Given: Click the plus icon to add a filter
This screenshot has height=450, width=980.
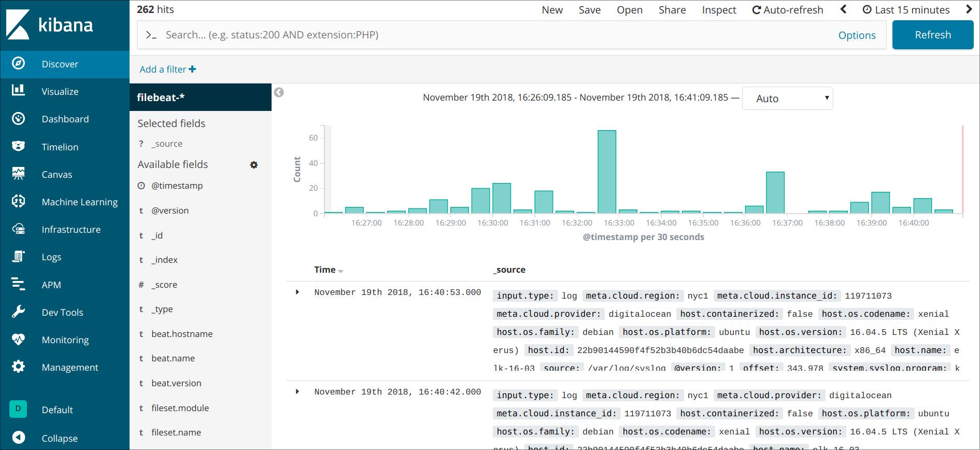Looking at the screenshot, I should point(192,69).
